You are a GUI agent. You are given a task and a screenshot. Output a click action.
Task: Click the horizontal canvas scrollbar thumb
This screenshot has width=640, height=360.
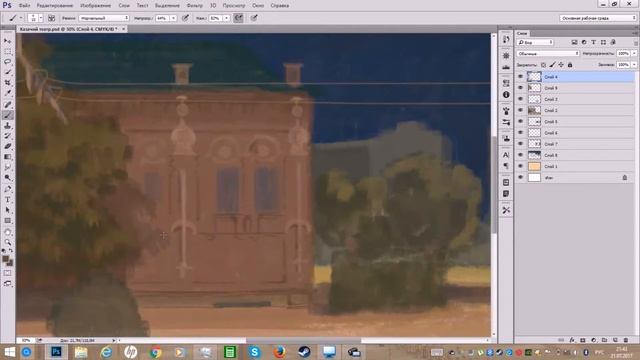pyautogui.click(x=304, y=340)
